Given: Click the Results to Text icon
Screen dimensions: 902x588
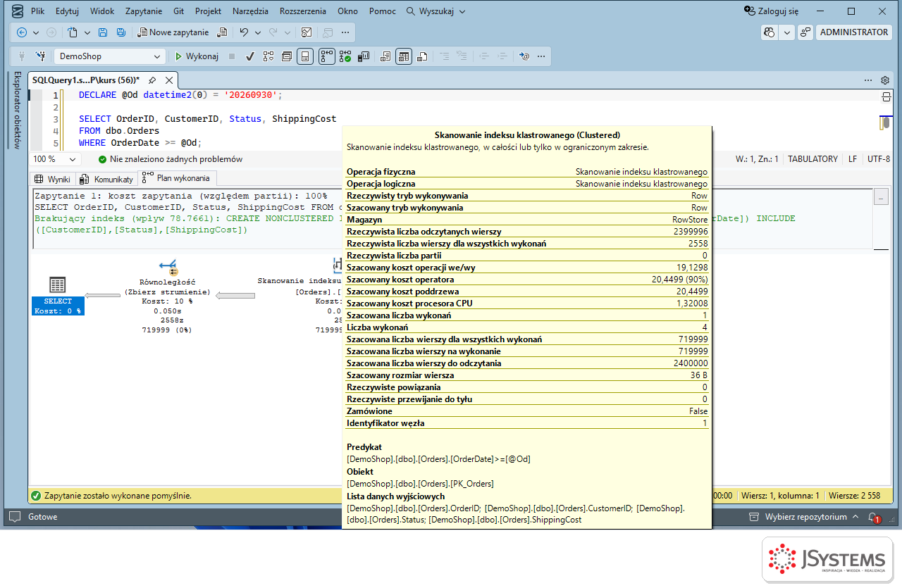Looking at the screenshot, I should point(385,56).
